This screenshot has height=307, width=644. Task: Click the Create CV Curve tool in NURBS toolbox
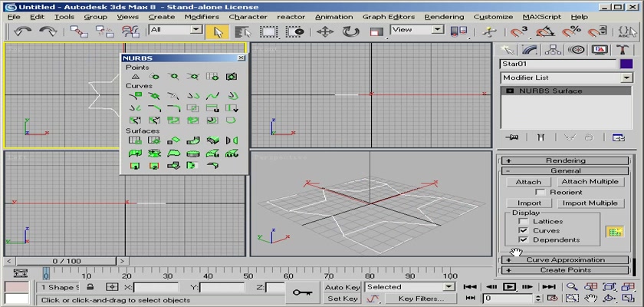(135, 96)
